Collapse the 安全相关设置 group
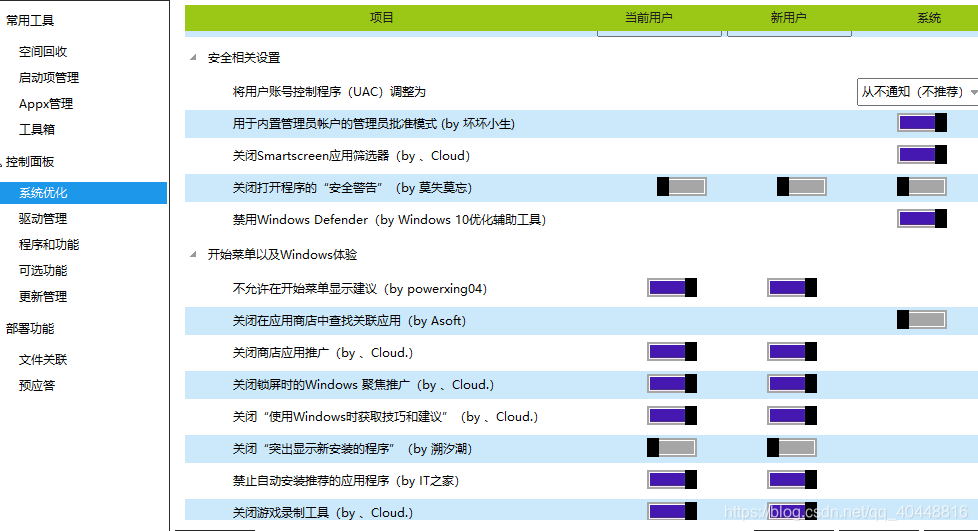 point(193,57)
